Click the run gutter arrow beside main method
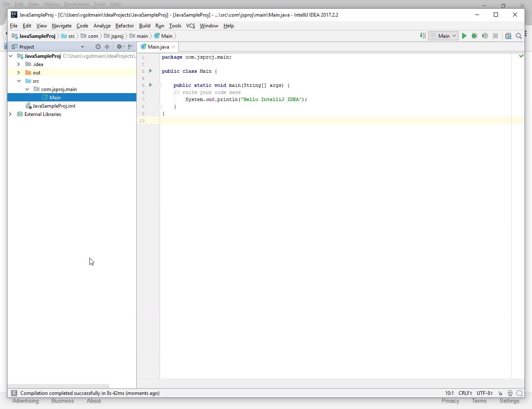Viewport: 532px width, 409px height. click(x=150, y=85)
